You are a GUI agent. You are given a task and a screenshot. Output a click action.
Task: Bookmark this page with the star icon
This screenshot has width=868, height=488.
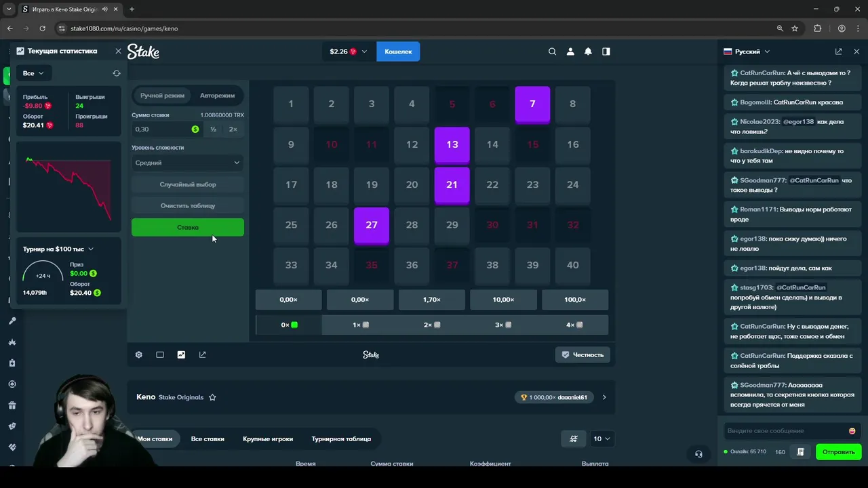(x=795, y=28)
